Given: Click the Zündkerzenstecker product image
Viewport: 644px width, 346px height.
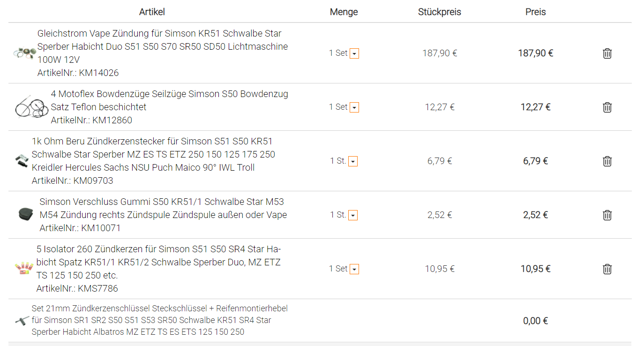Looking at the screenshot, I should (22, 161).
